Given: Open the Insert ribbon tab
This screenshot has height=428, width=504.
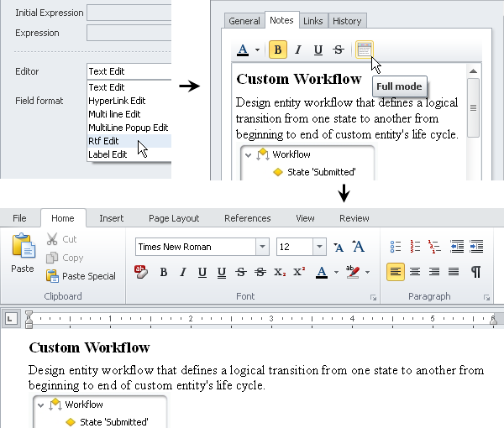Looking at the screenshot, I should pyautogui.click(x=111, y=218).
